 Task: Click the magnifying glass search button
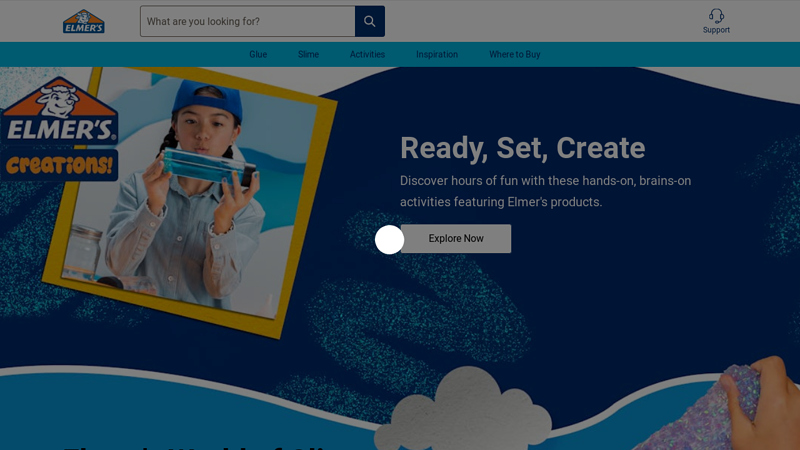pos(369,21)
